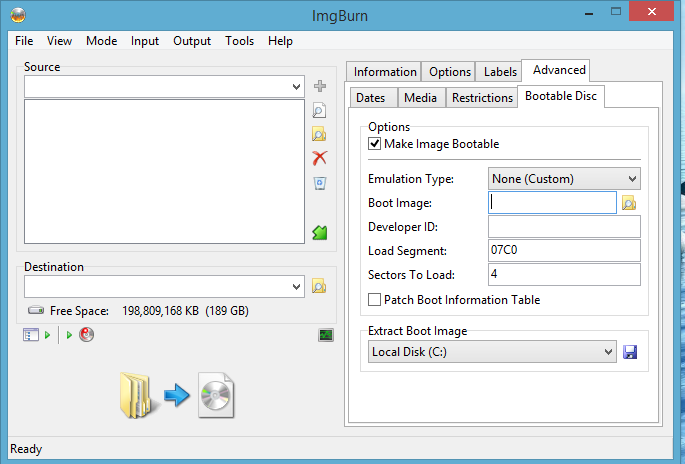The height and width of the screenshot is (464, 685).
Task: Click the add file plus icon
Action: pos(320,86)
